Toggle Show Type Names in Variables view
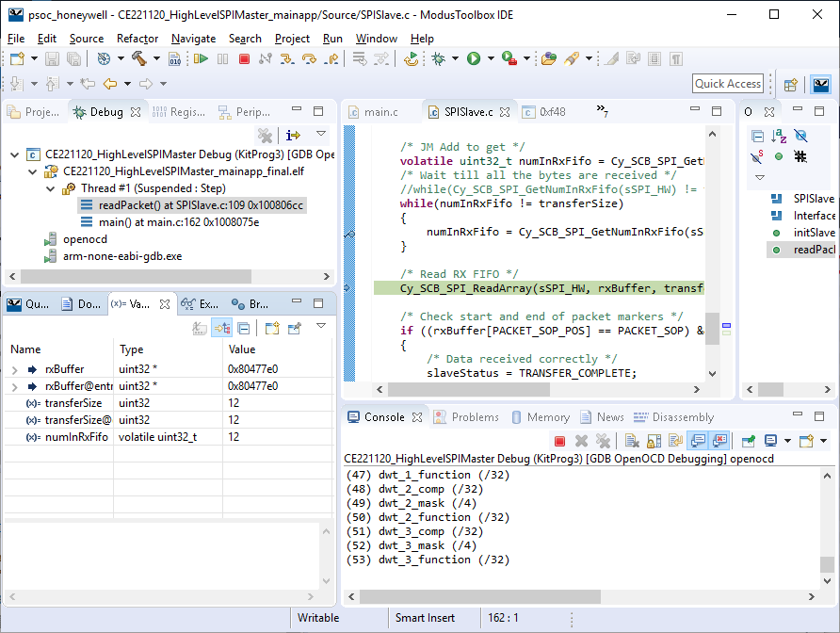The height and width of the screenshot is (633, 840). click(200, 328)
